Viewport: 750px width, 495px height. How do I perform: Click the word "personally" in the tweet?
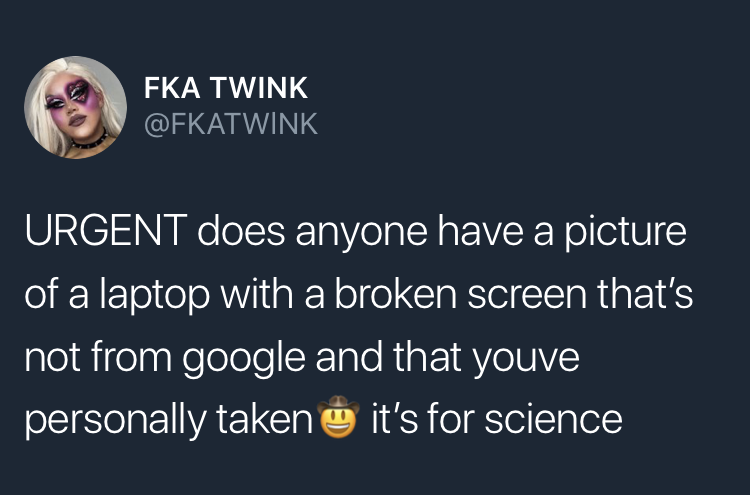[109, 417]
